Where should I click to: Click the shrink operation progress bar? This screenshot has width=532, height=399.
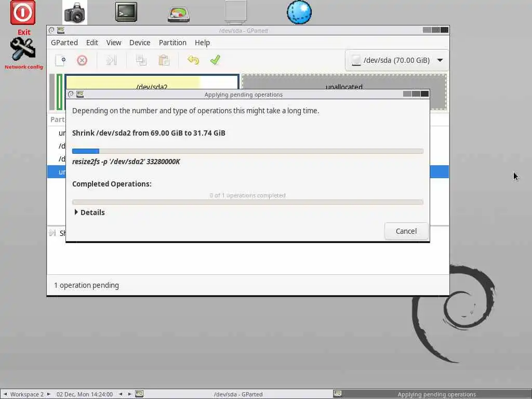pos(248,151)
